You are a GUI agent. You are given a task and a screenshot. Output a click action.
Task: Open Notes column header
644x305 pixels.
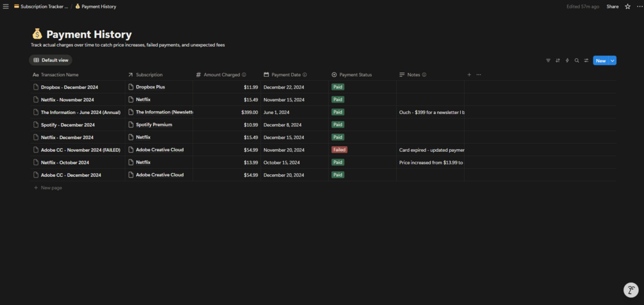(x=430, y=75)
